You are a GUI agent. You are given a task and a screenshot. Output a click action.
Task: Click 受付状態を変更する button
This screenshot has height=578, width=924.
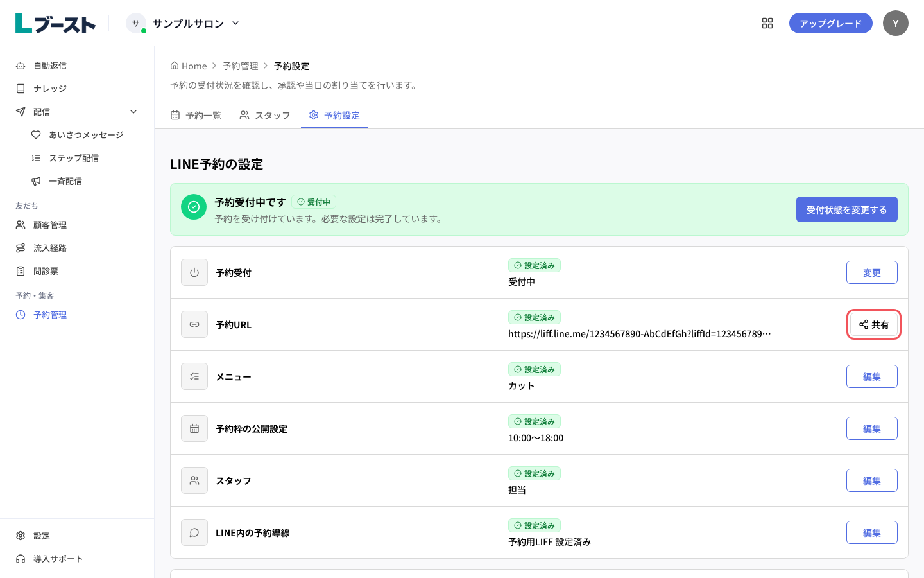pos(847,209)
